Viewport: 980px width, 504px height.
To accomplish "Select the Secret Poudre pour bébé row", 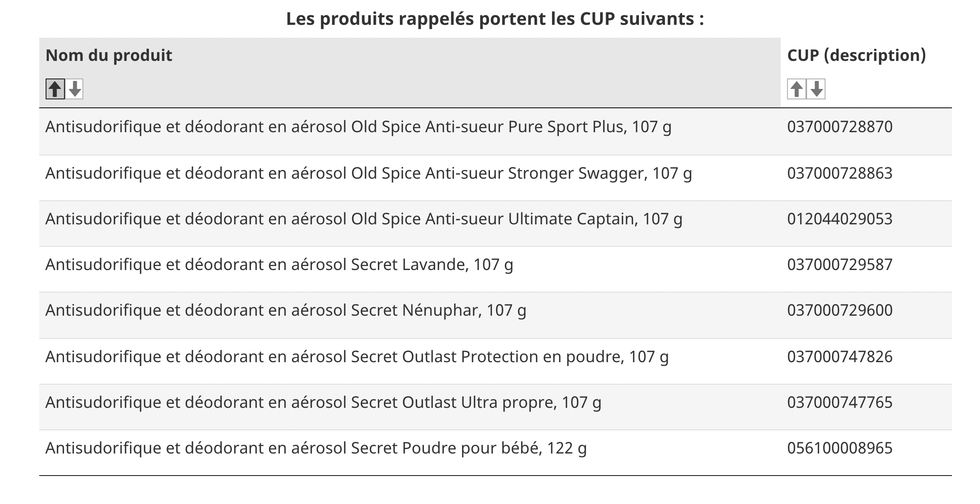I will [316, 448].
